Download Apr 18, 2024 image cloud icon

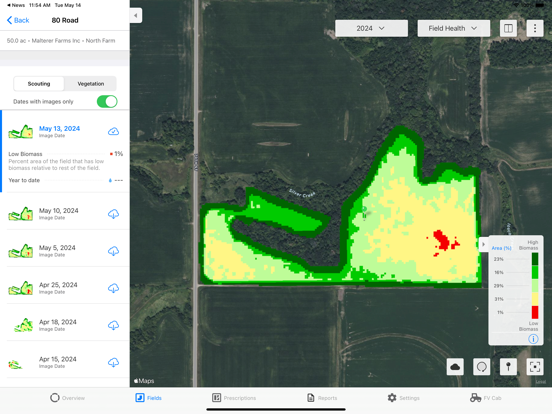[113, 325]
